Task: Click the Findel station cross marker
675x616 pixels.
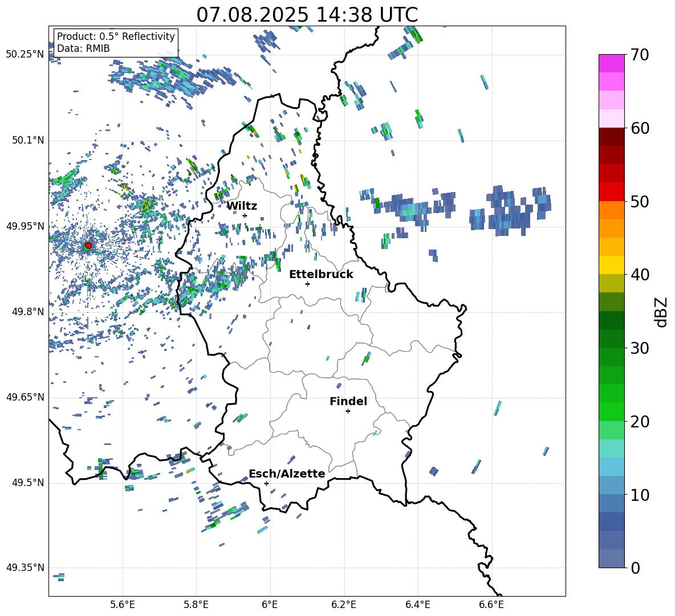Action: pyautogui.click(x=348, y=411)
